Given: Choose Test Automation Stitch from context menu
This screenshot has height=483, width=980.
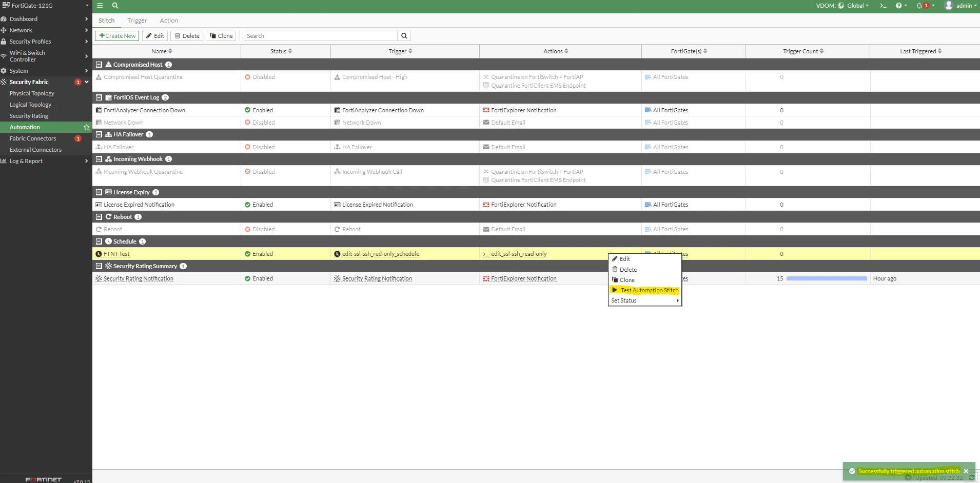Looking at the screenshot, I should 645,290.
